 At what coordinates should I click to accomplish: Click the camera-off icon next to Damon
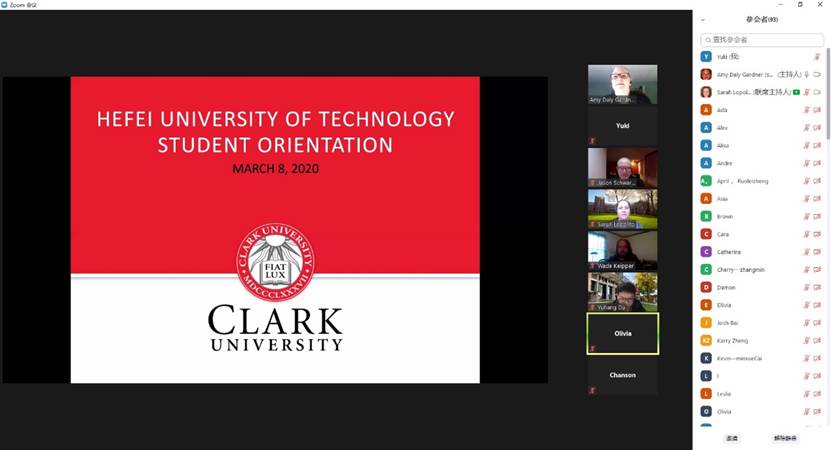pyautogui.click(x=817, y=287)
